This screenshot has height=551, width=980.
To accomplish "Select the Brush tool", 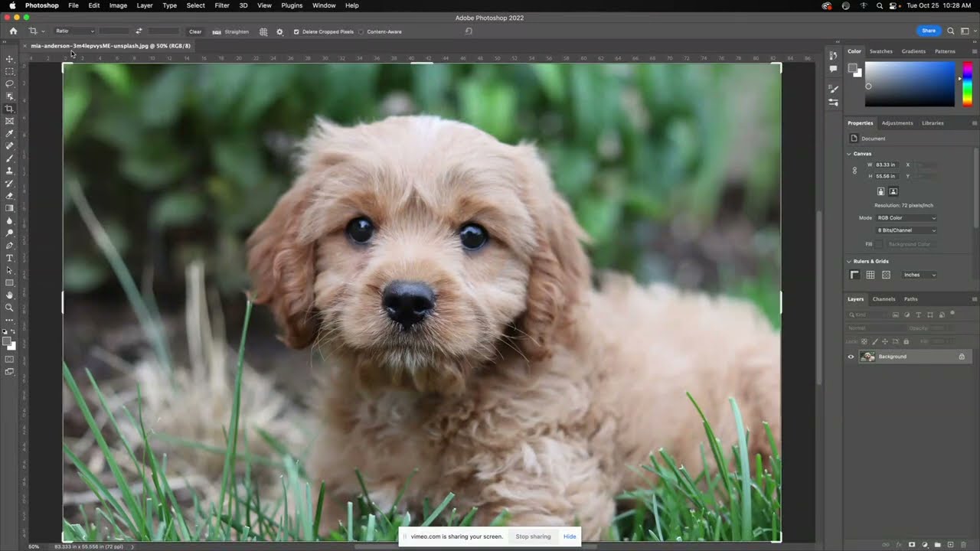I will (x=10, y=159).
